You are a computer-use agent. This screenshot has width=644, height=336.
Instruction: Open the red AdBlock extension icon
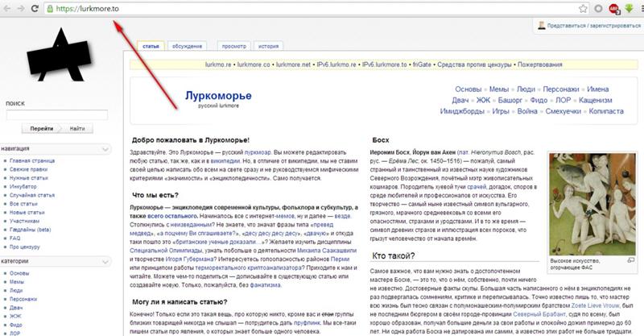coord(614,9)
